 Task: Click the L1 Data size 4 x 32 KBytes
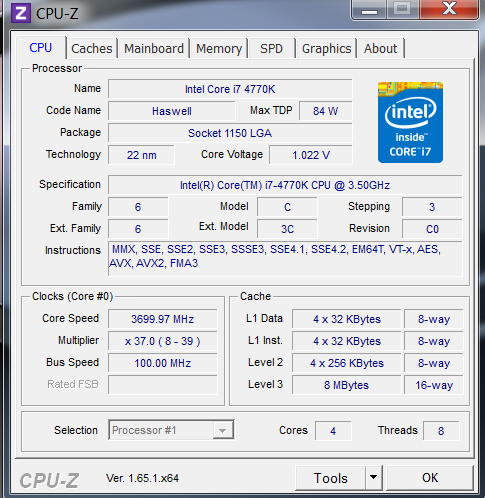[347, 319]
